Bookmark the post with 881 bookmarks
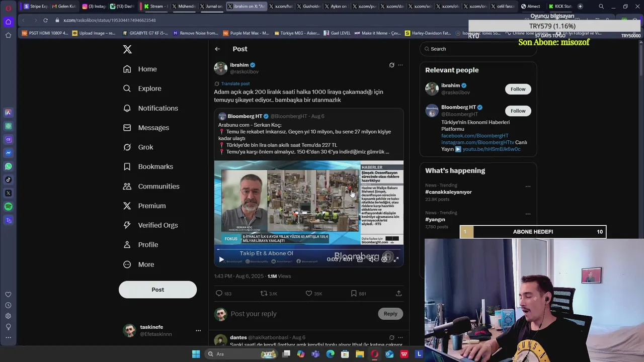The width and height of the screenshot is (644, 362). pos(354,293)
